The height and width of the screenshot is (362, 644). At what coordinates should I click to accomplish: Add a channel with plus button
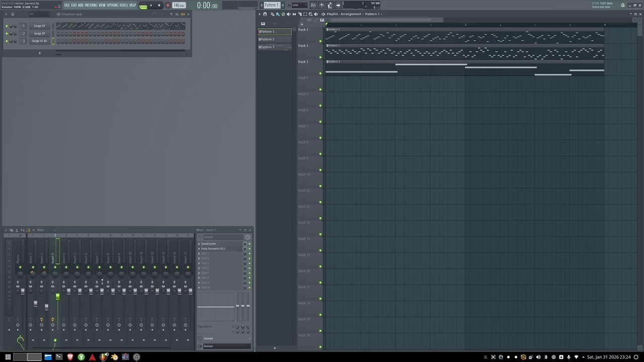[x=40, y=53]
